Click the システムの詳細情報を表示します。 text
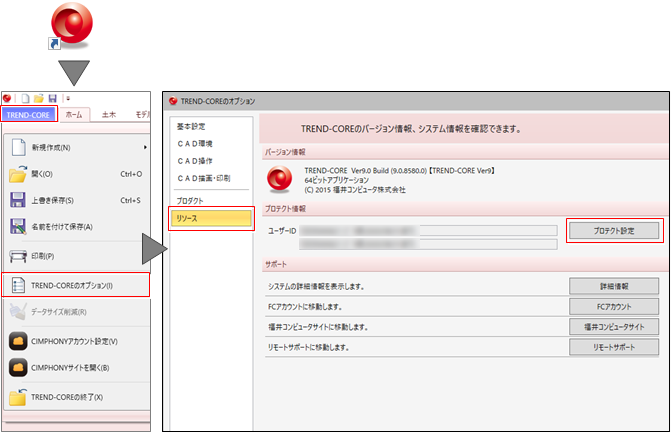671x433 pixels. pyautogui.click(x=316, y=286)
